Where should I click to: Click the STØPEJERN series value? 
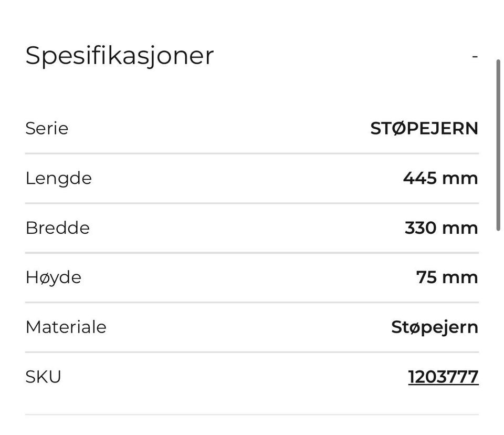424,128
